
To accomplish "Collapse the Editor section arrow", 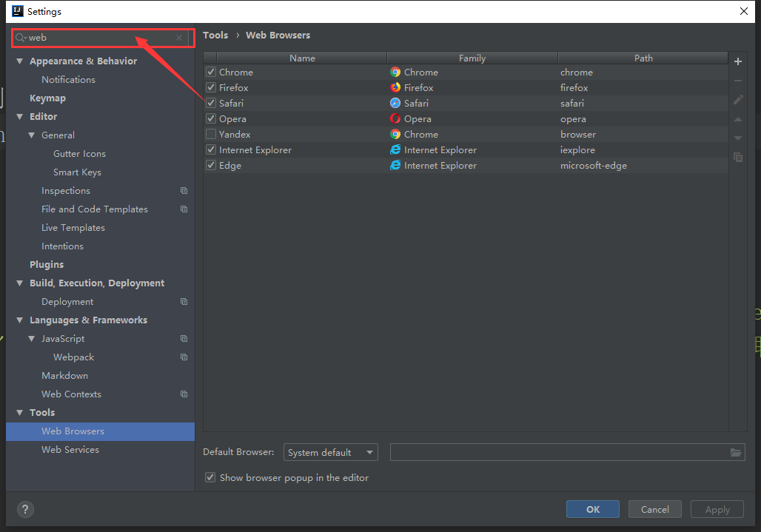I will (19, 117).
